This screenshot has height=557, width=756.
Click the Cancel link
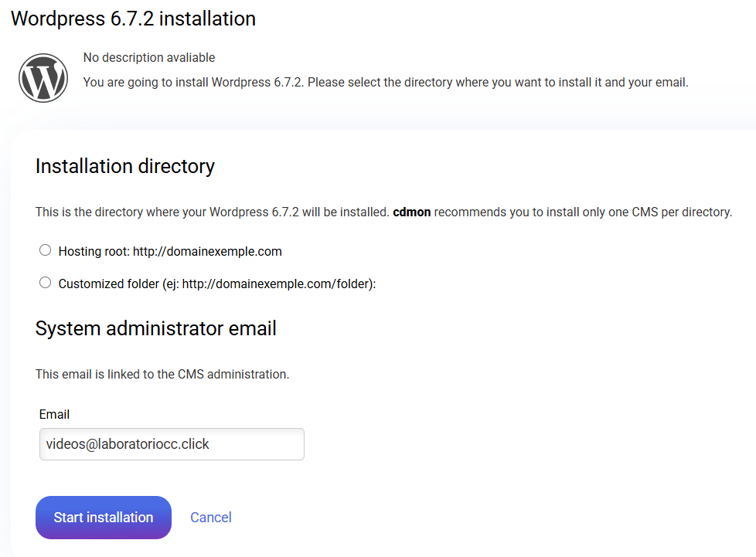pyautogui.click(x=211, y=518)
